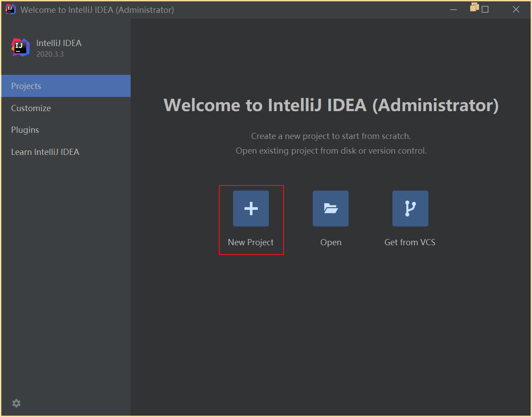
Task: Click the IntelliJ icon in the title bar
Action: pyautogui.click(x=11, y=9)
